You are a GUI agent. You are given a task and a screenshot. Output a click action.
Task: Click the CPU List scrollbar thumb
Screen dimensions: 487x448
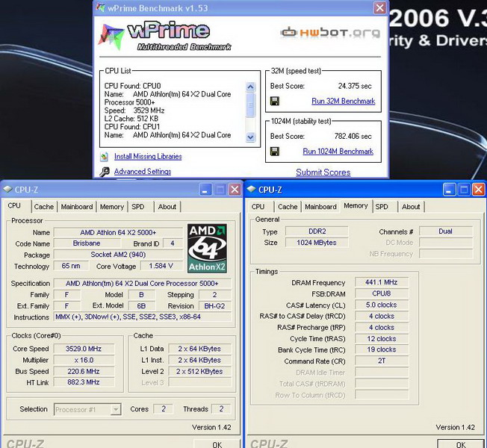pos(250,105)
